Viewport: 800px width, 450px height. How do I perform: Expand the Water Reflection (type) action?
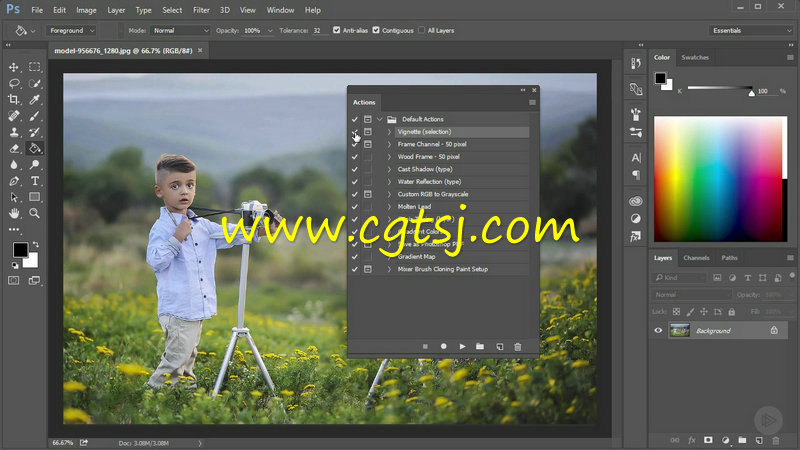coord(389,182)
